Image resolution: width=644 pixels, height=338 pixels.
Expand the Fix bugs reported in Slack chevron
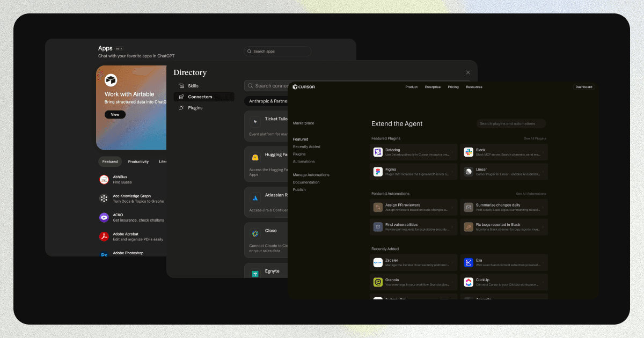pyautogui.click(x=543, y=227)
